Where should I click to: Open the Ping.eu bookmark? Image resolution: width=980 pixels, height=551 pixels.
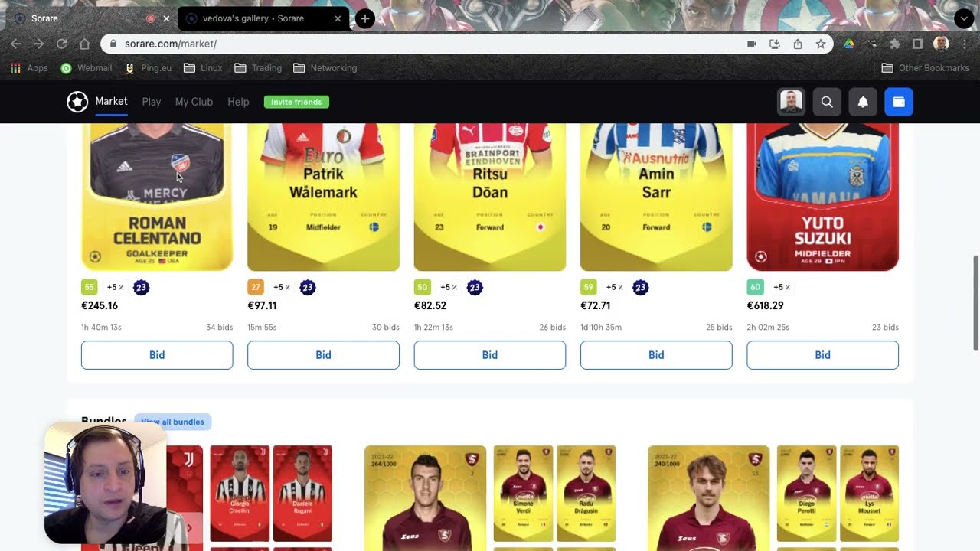point(149,68)
